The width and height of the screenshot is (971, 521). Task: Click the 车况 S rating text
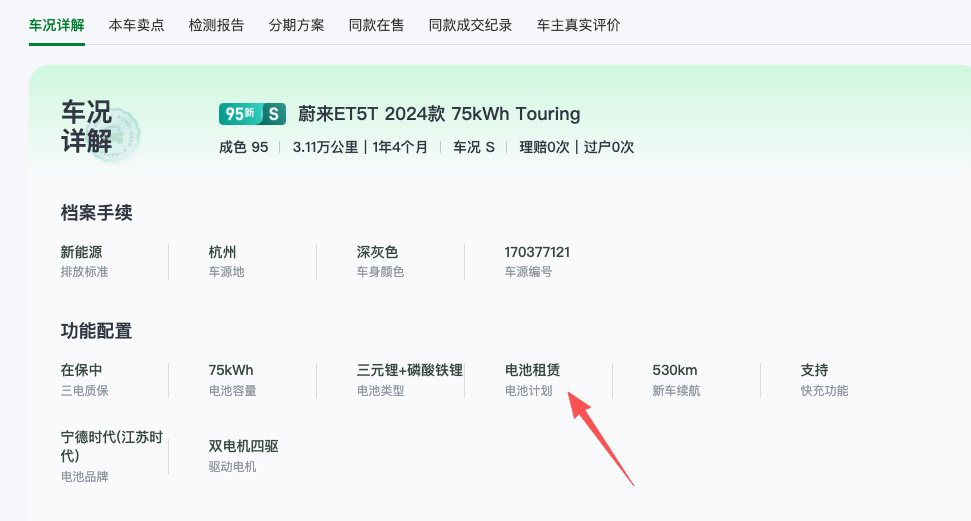[474, 147]
